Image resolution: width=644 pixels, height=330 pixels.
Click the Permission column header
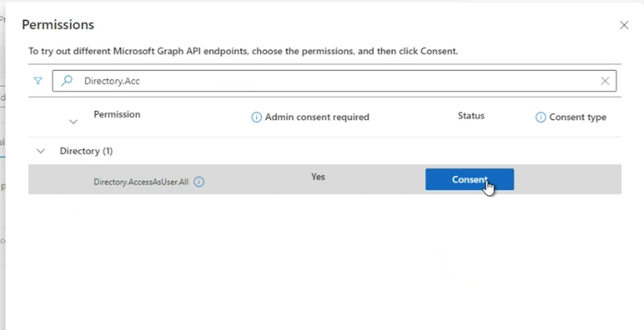click(x=117, y=114)
